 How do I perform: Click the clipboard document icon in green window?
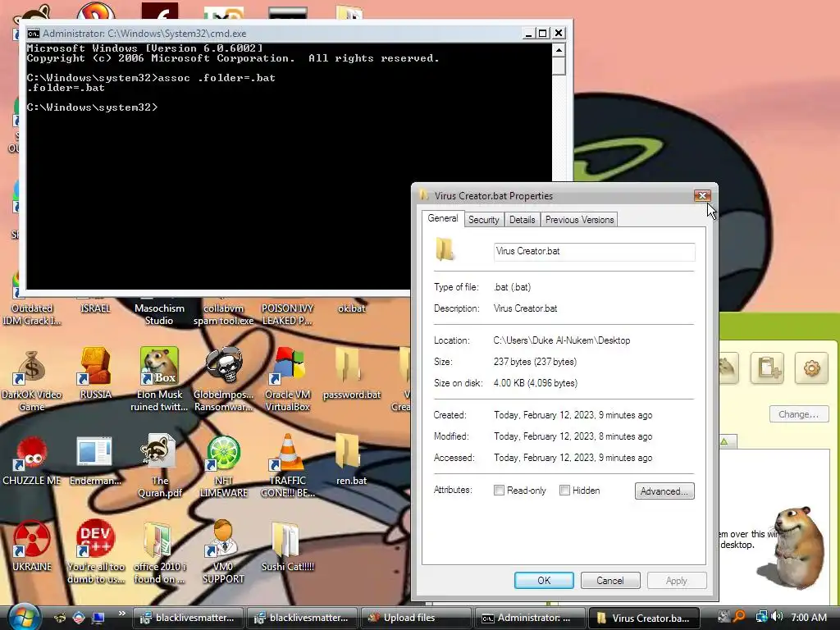(767, 368)
